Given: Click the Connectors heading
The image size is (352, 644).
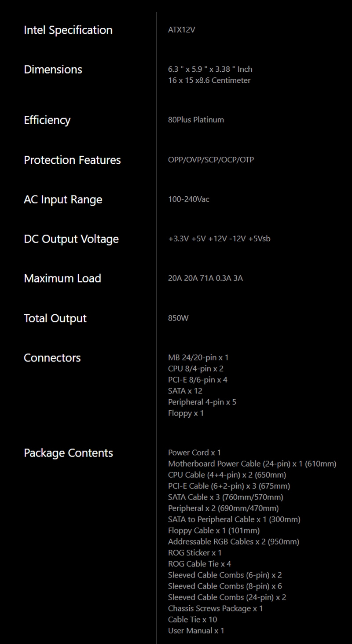Looking at the screenshot, I should coord(52,358).
